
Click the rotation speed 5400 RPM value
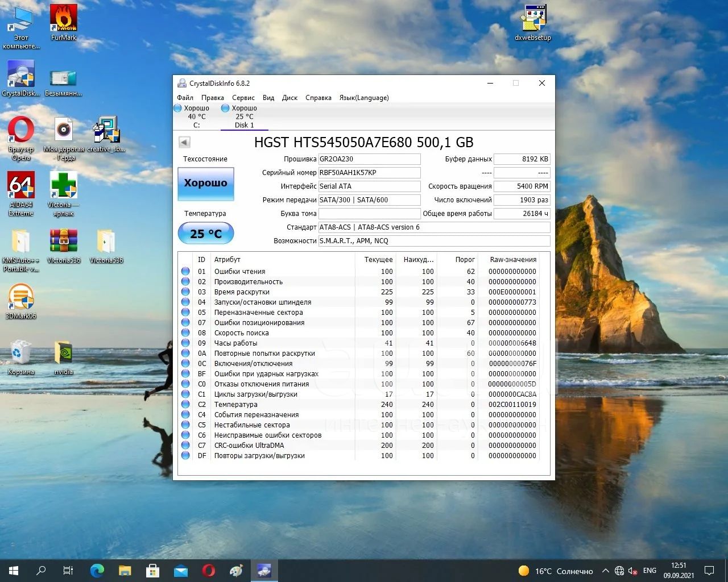click(522, 186)
